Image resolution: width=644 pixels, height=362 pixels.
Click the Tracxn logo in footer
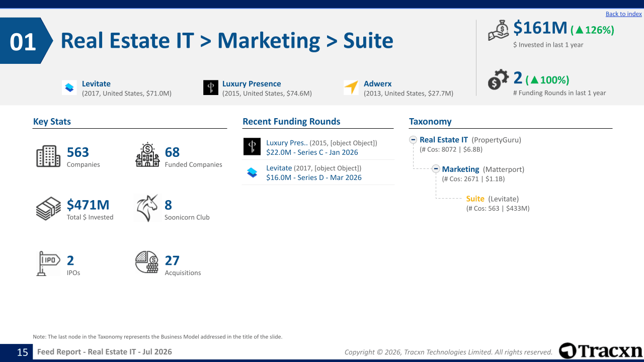click(601, 351)
